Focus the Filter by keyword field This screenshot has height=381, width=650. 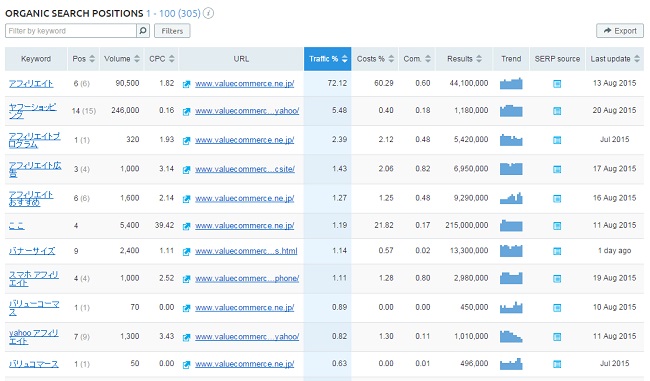[x=70, y=31]
